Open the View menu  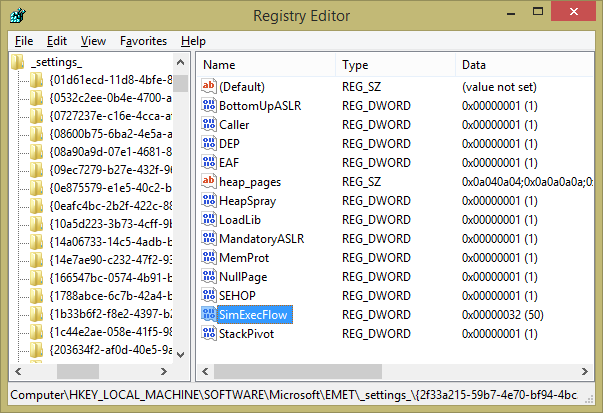(93, 41)
